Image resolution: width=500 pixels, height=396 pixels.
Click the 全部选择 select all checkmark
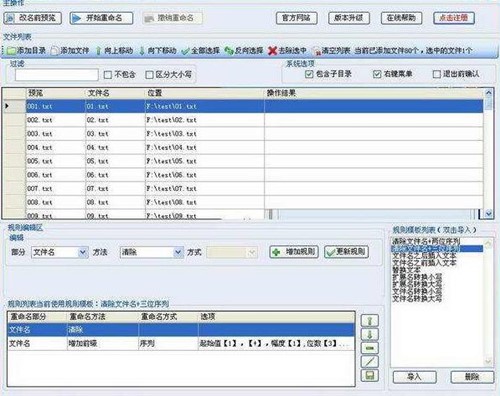coord(185,51)
